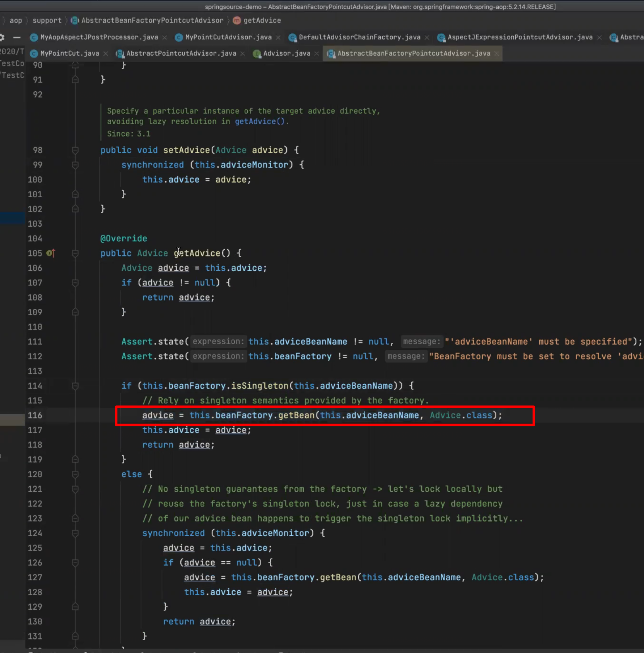Open DefaultAdvisorChainFactory.java tab
The image size is (644, 653).
pos(359,37)
